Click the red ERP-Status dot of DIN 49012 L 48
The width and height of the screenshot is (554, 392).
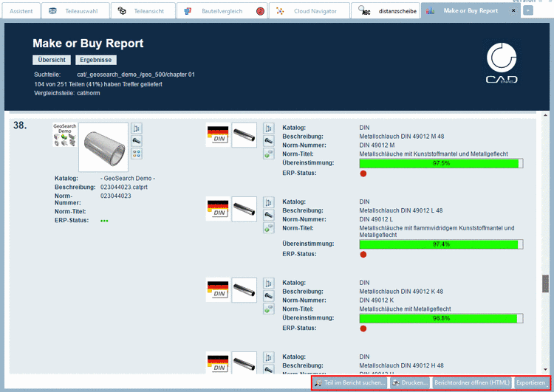363,254
